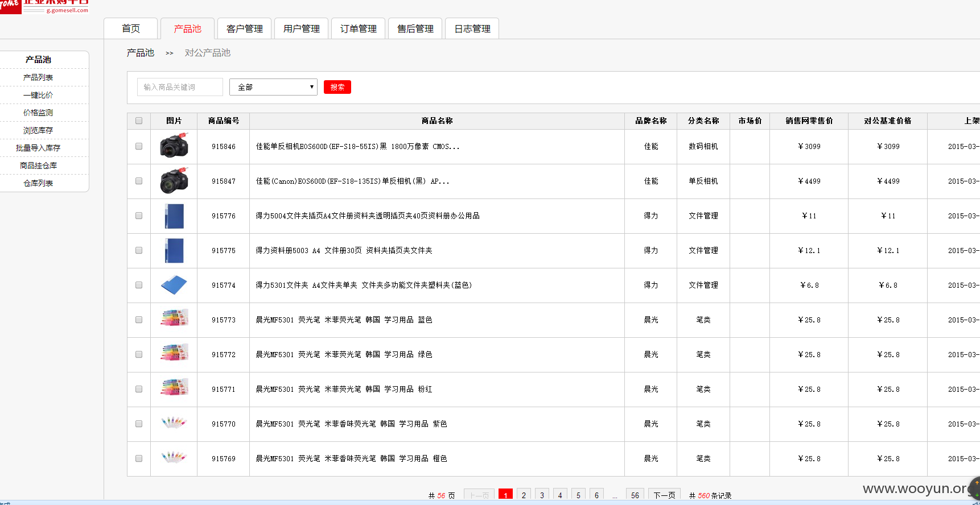Check the box for product 915772
The width and height of the screenshot is (980, 505).
139,354
